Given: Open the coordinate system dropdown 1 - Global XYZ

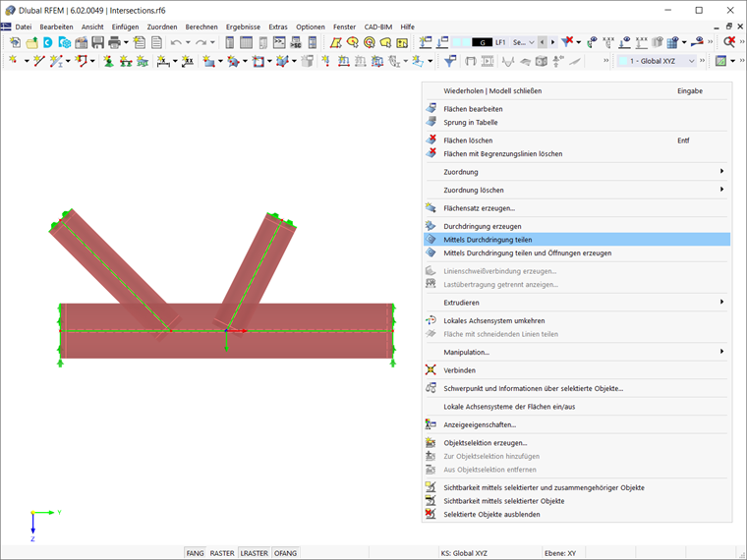Looking at the screenshot, I should 657,61.
